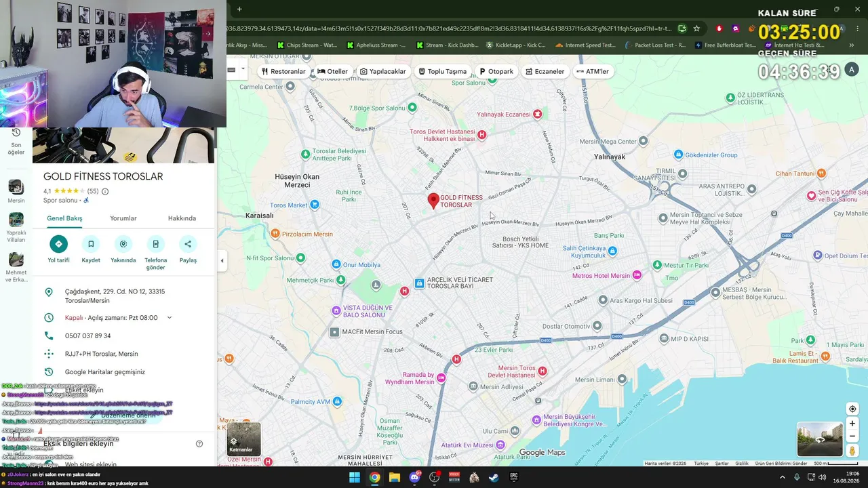This screenshot has height=488, width=868.
Task: Show more bookmarks with the chevron
Action: click(852, 45)
